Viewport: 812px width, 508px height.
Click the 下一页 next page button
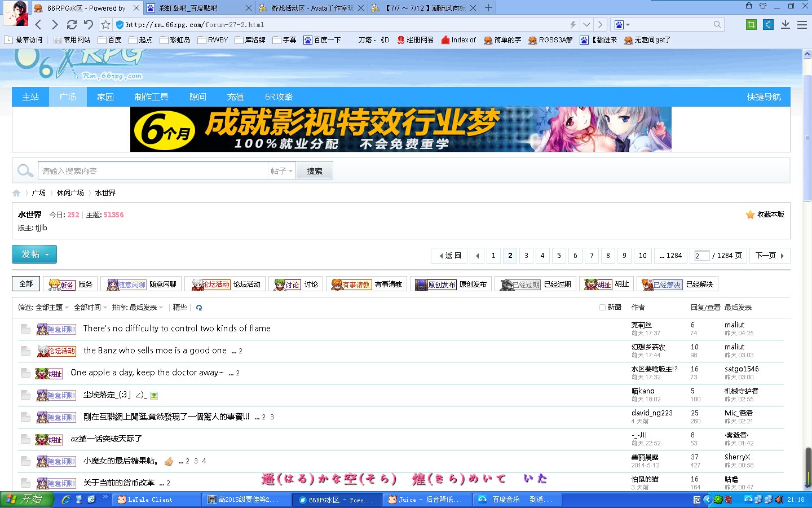770,256
